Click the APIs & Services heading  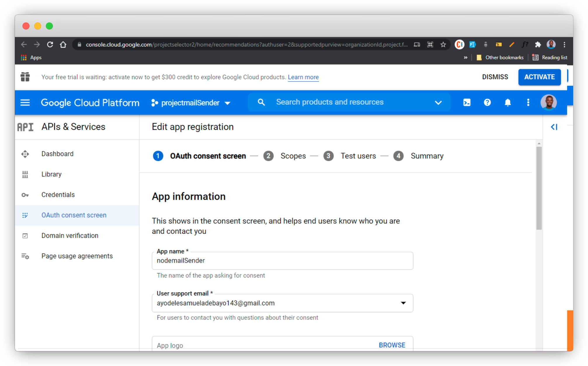pos(73,127)
